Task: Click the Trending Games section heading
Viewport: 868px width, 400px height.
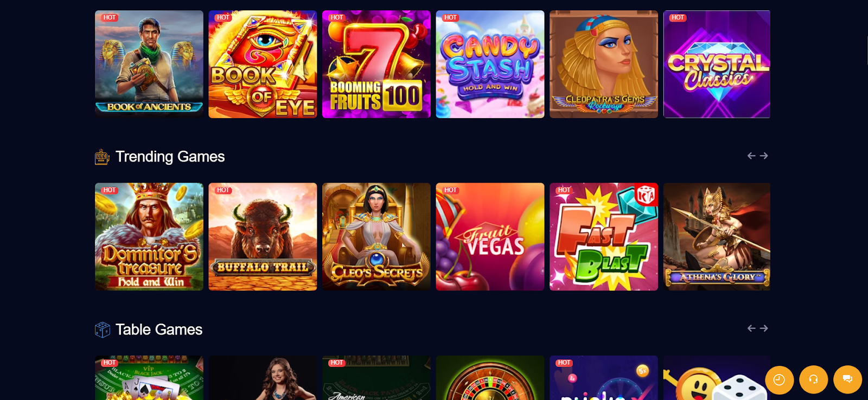Action: tap(170, 157)
